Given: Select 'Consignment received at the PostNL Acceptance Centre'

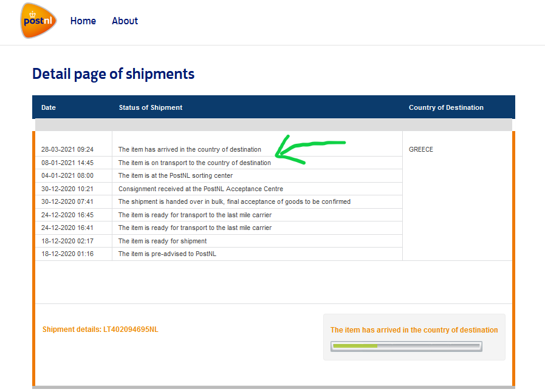Looking at the screenshot, I should click(x=201, y=189).
